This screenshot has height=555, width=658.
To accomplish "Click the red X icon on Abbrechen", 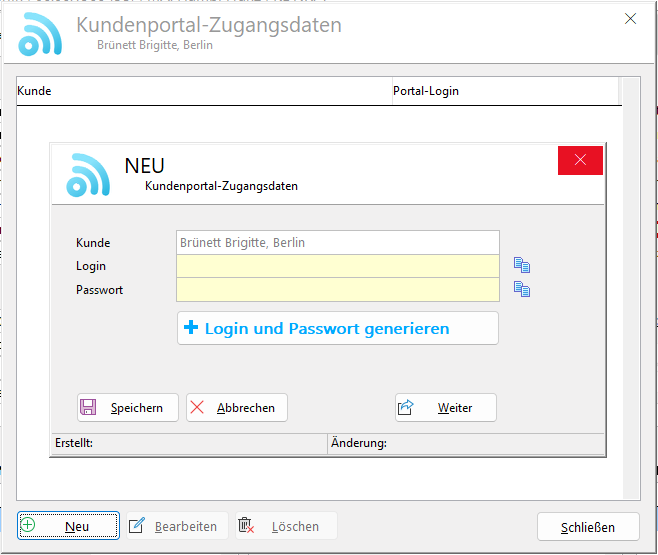I will pyautogui.click(x=197, y=408).
